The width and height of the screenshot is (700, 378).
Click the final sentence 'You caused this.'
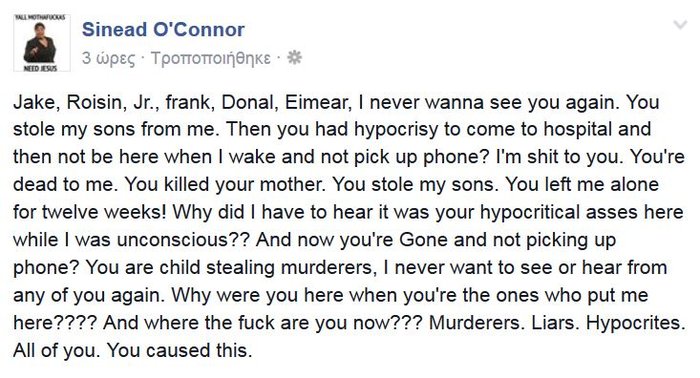[x=179, y=351]
